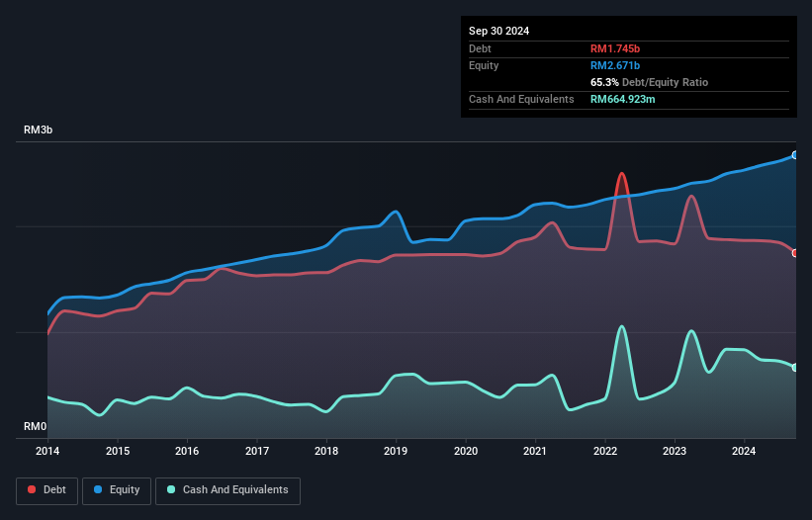The height and width of the screenshot is (520, 812).
Task: Click Cash And Equivalents label in tooltip
Action: [521, 99]
